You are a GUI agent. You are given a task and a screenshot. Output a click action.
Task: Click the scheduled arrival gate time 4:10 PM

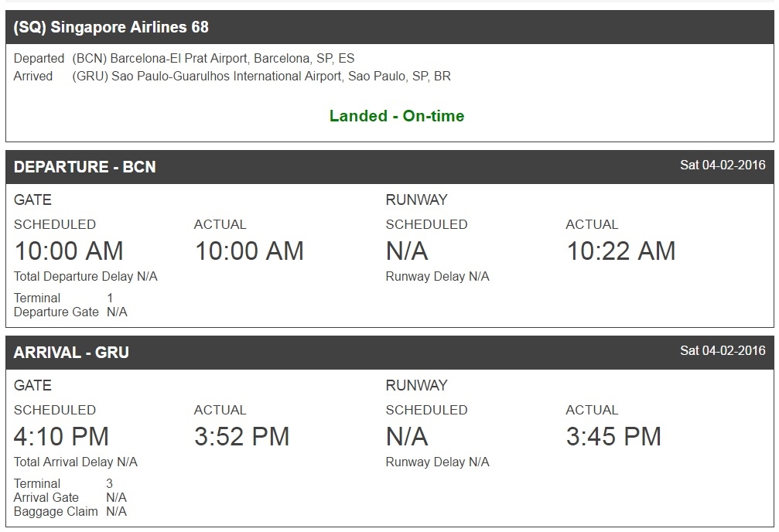(x=61, y=436)
